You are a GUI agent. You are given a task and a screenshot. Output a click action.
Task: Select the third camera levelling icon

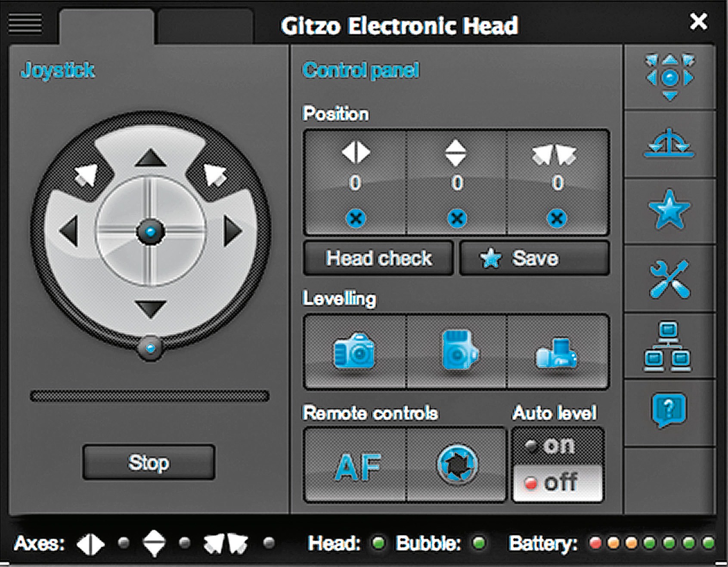pos(556,353)
